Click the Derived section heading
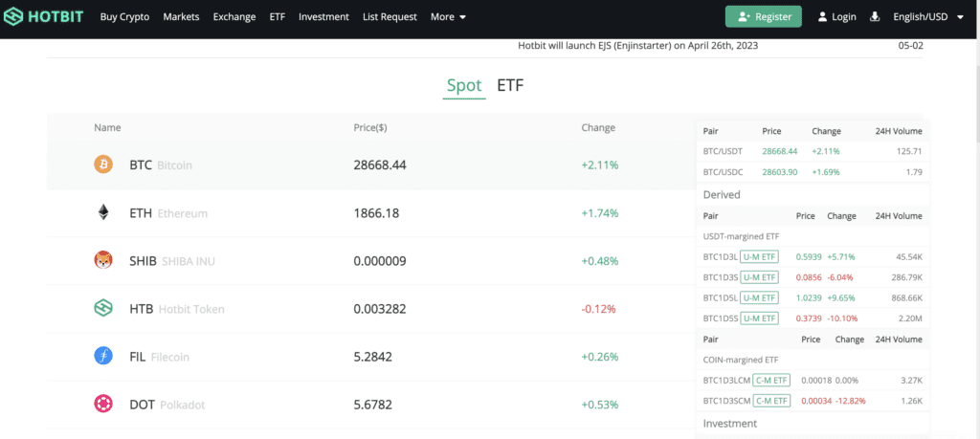 pyautogui.click(x=722, y=195)
